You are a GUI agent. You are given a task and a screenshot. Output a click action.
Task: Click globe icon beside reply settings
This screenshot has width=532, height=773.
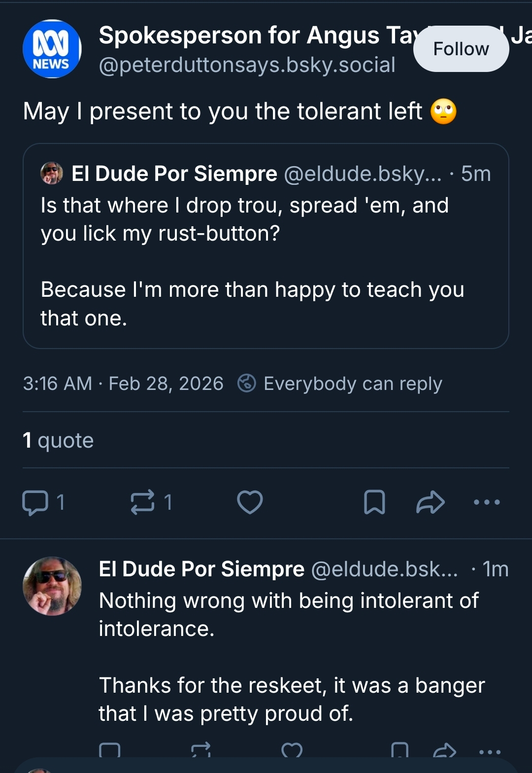[x=247, y=383]
